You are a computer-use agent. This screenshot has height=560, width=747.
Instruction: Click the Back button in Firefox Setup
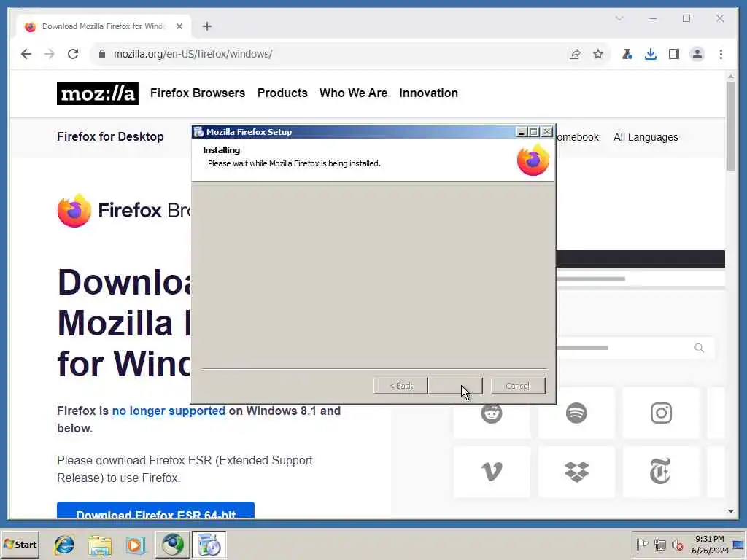(400, 386)
